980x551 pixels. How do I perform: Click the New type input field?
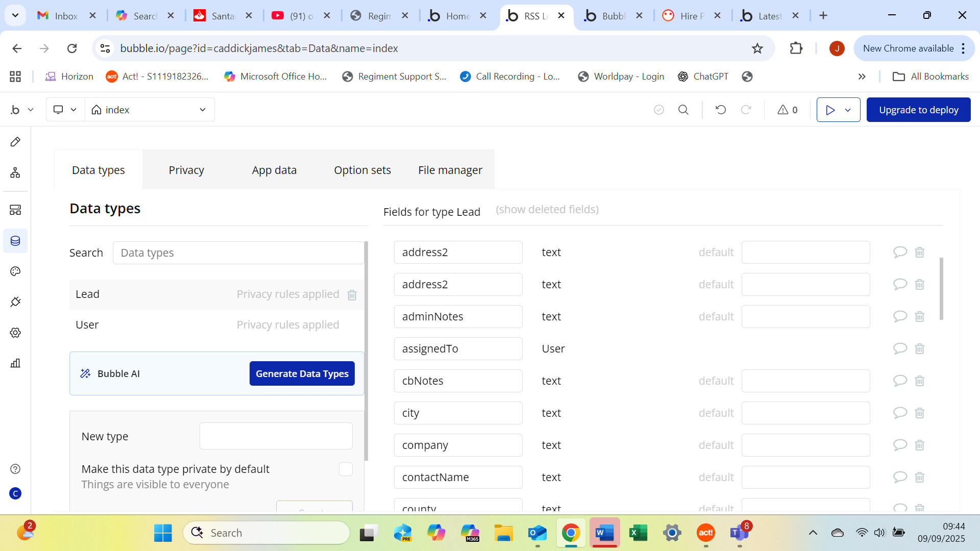coord(276,436)
